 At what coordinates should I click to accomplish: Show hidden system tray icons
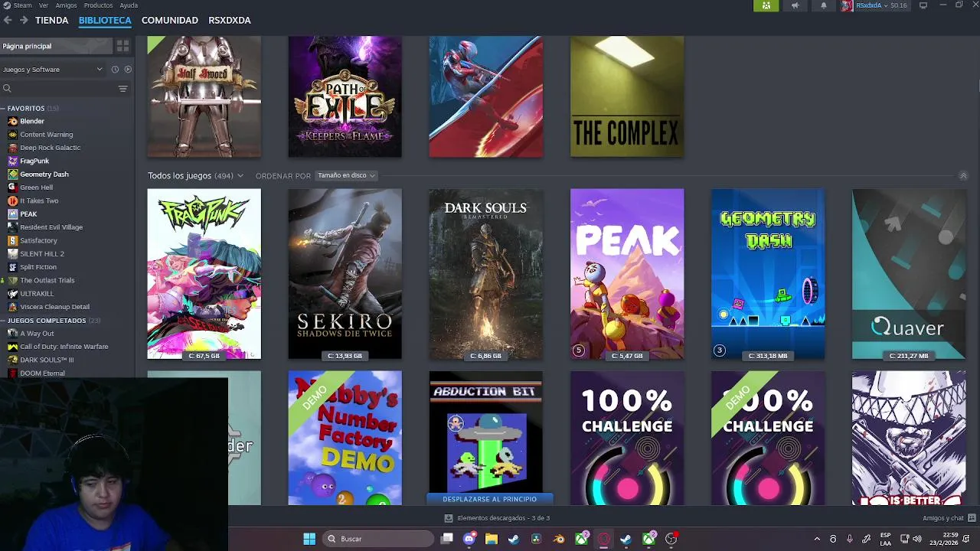pyautogui.click(x=817, y=539)
